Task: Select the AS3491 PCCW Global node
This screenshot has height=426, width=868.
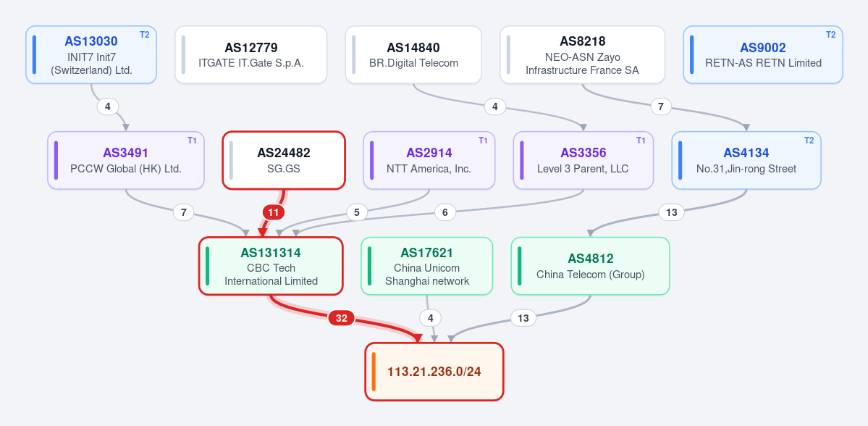Action: [126, 161]
